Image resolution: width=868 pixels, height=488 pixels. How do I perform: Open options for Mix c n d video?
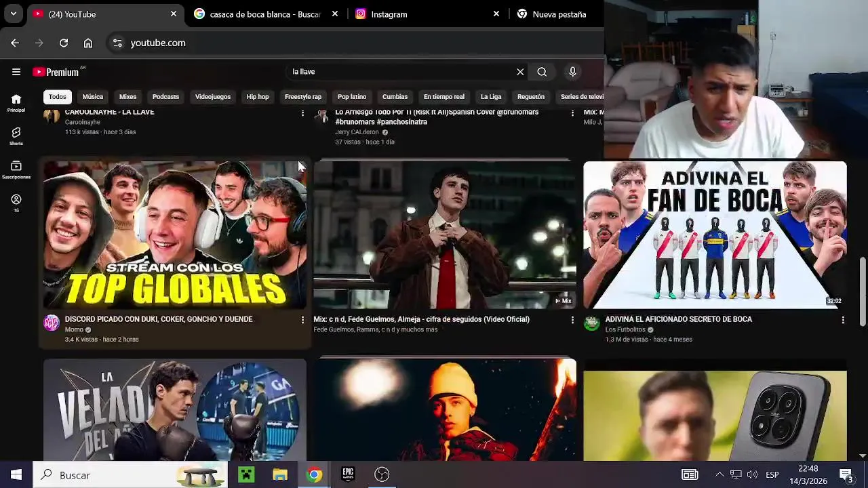[572, 320]
